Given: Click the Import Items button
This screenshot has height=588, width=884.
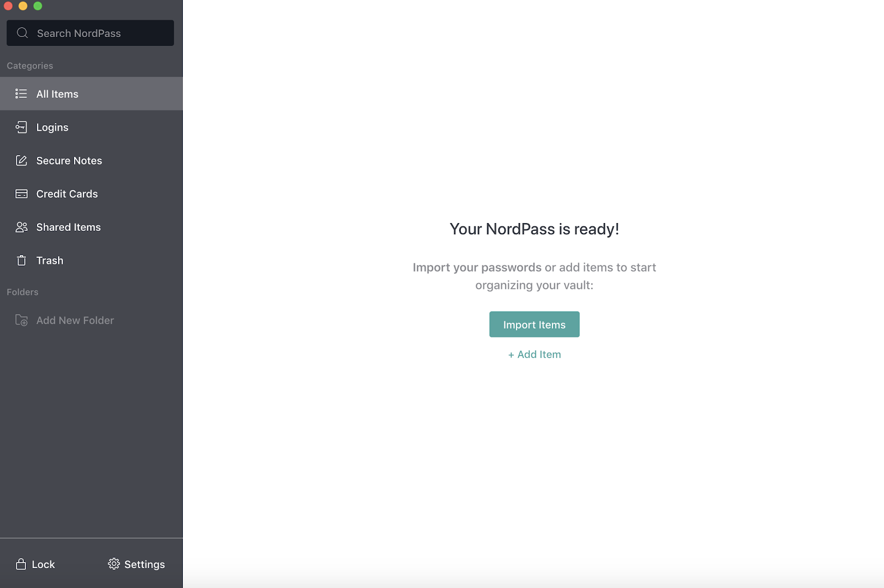Looking at the screenshot, I should coord(534,325).
